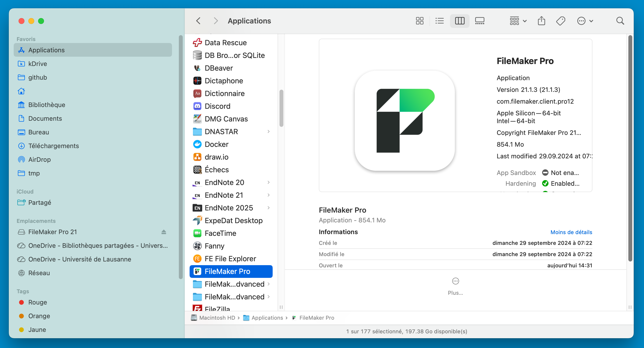Screen dimensions: 644x348
Task: Open the action ellipsis dropdown menu
Action: pyautogui.click(x=585, y=21)
